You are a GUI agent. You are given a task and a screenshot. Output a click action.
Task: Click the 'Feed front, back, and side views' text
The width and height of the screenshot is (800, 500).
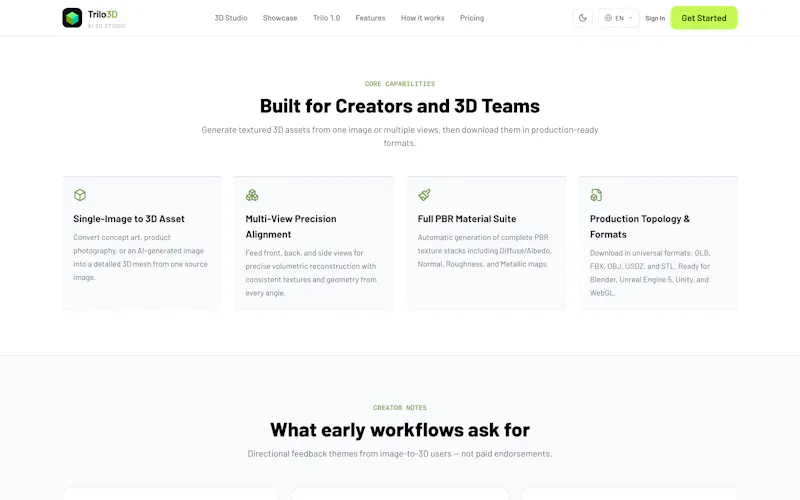(x=311, y=273)
